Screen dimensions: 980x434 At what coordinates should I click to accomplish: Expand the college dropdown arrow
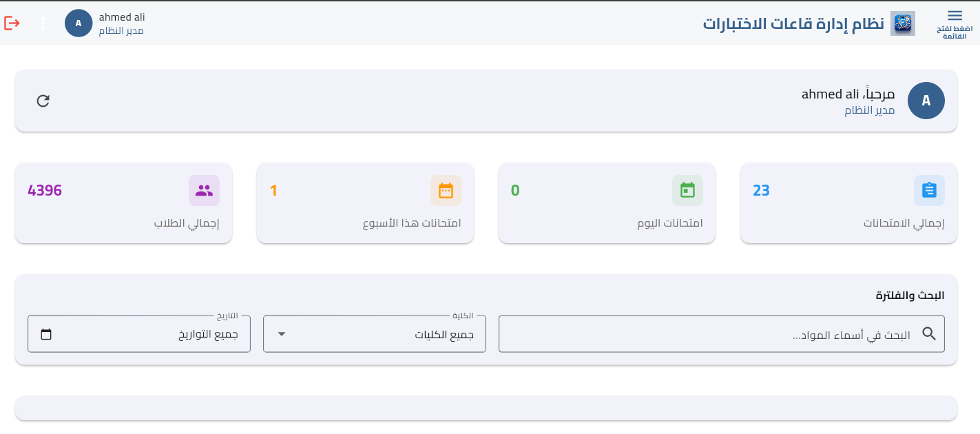281,334
